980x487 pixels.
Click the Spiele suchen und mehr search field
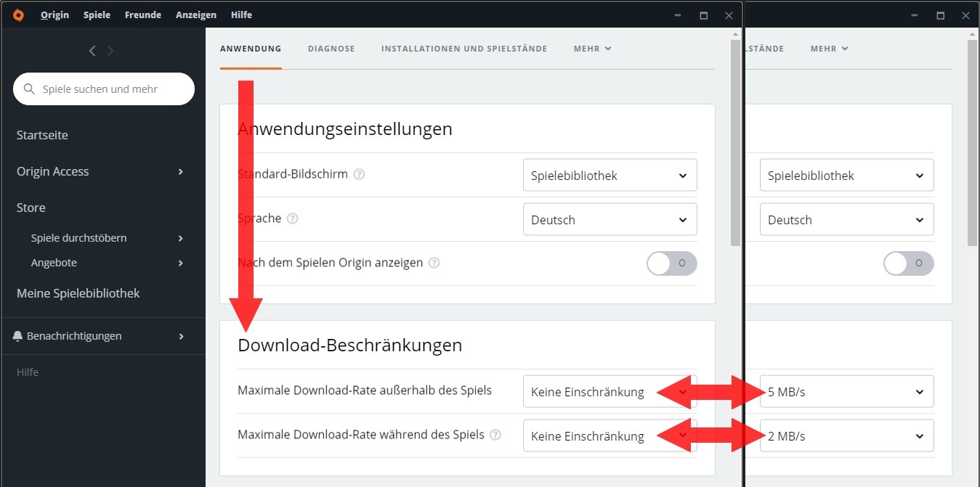[104, 89]
